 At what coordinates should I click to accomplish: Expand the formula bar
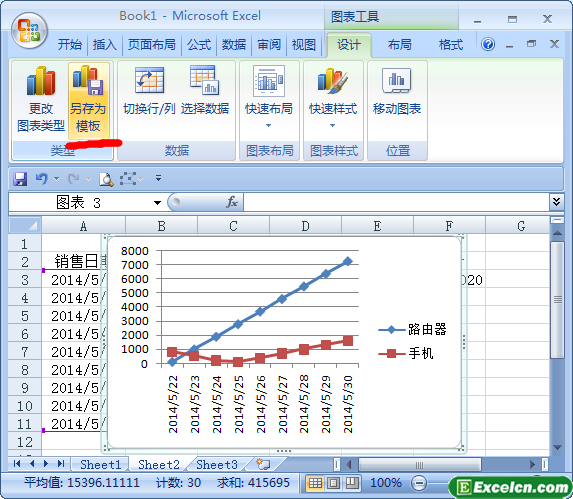556,202
